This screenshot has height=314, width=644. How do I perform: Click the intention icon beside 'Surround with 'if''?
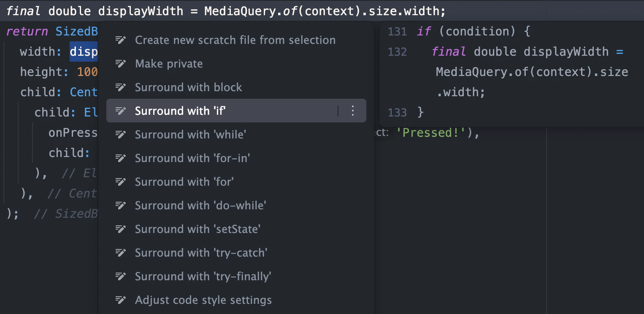120,111
